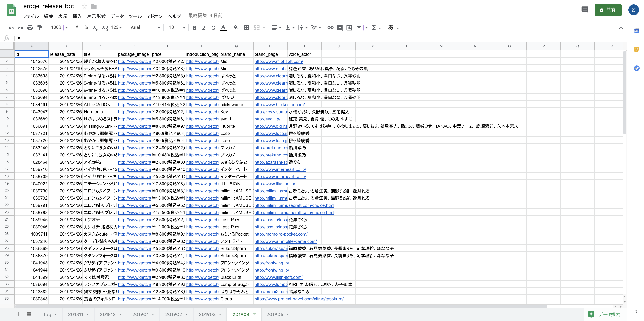The width and height of the screenshot is (644, 321).
Task: Click the undo icon in toolbar
Action: (11, 27)
